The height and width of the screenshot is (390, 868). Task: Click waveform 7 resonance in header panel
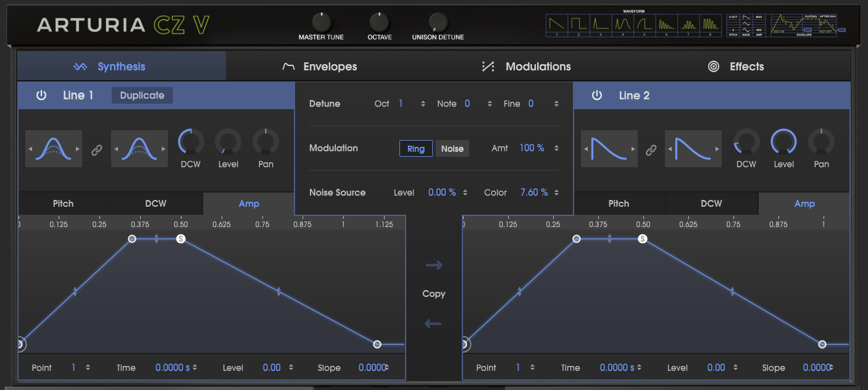[690, 24]
